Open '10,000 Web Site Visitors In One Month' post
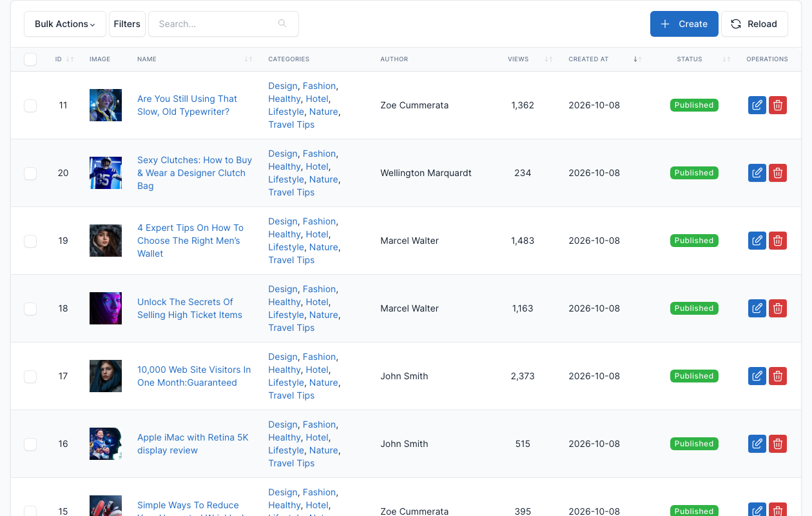Screen dimensions: 812x516 click(194, 376)
